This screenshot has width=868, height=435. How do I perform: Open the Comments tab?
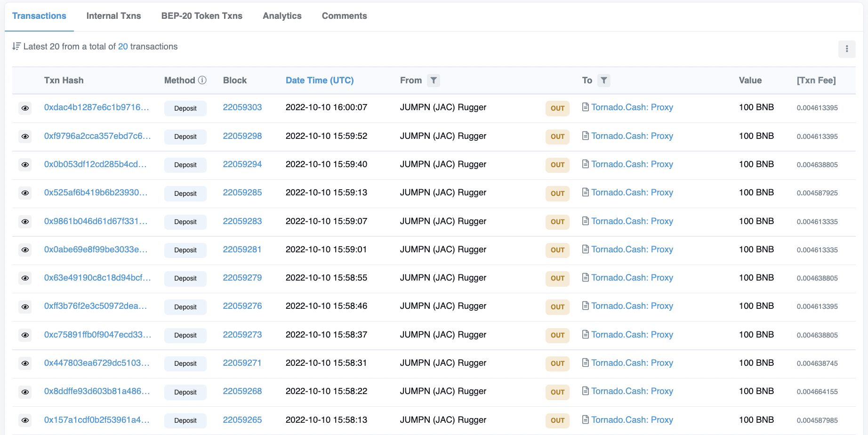[345, 16]
